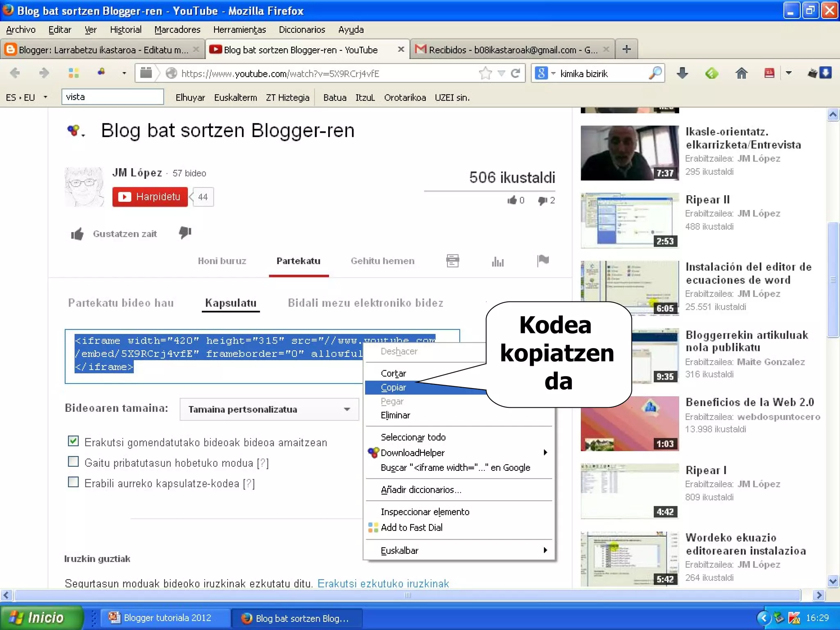Click the red bookmarks toolbar icon
This screenshot has width=840, height=630.
(x=769, y=73)
